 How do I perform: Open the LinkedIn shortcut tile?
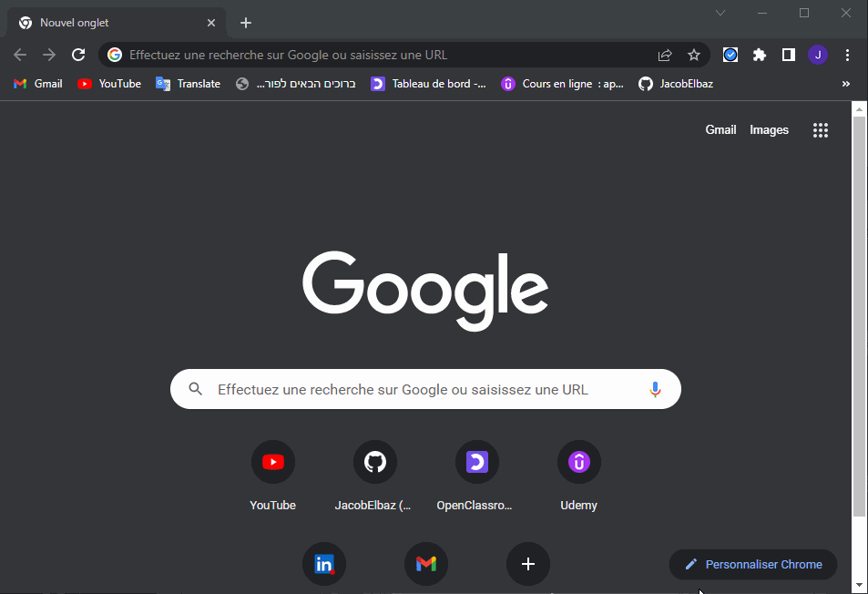(324, 564)
